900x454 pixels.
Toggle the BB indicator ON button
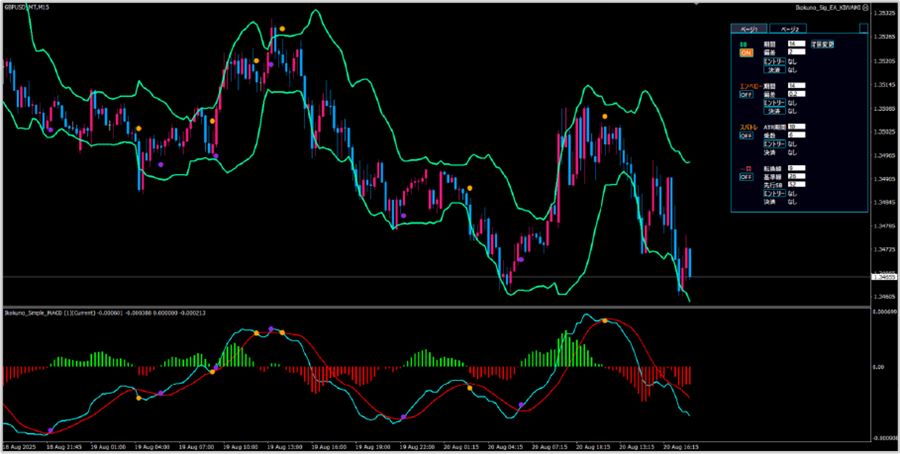(x=746, y=53)
